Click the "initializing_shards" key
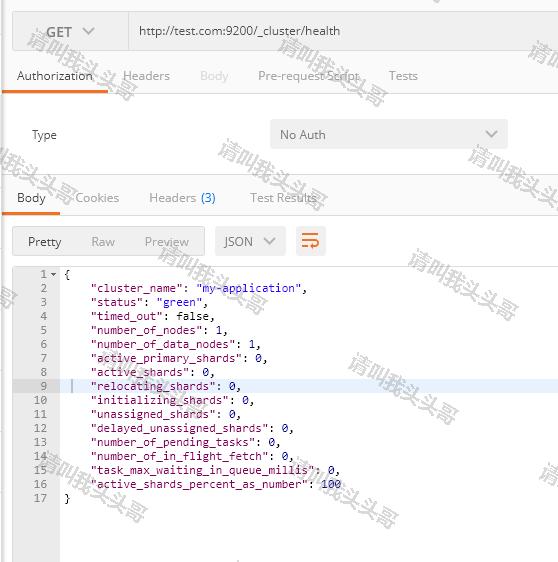Screen dimensions: 558x562 click(x=160, y=400)
